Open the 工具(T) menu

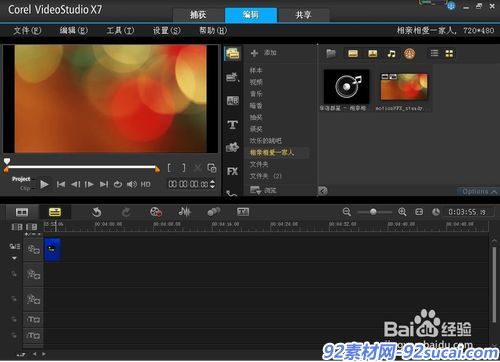tap(120, 31)
